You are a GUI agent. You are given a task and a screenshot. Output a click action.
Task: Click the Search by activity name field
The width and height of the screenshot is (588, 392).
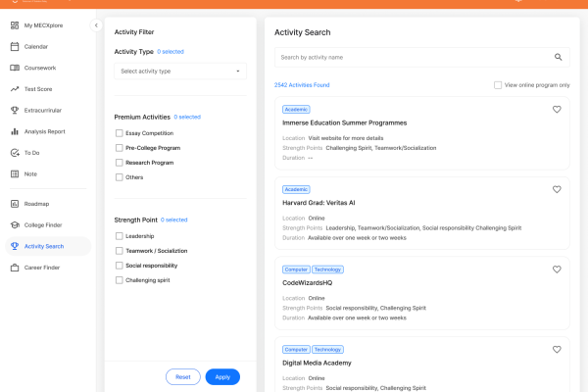pyautogui.click(x=422, y=57)
